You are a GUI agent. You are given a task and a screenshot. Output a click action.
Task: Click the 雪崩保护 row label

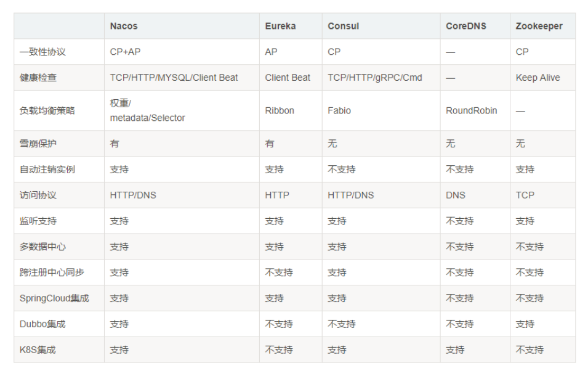(38, 144)
